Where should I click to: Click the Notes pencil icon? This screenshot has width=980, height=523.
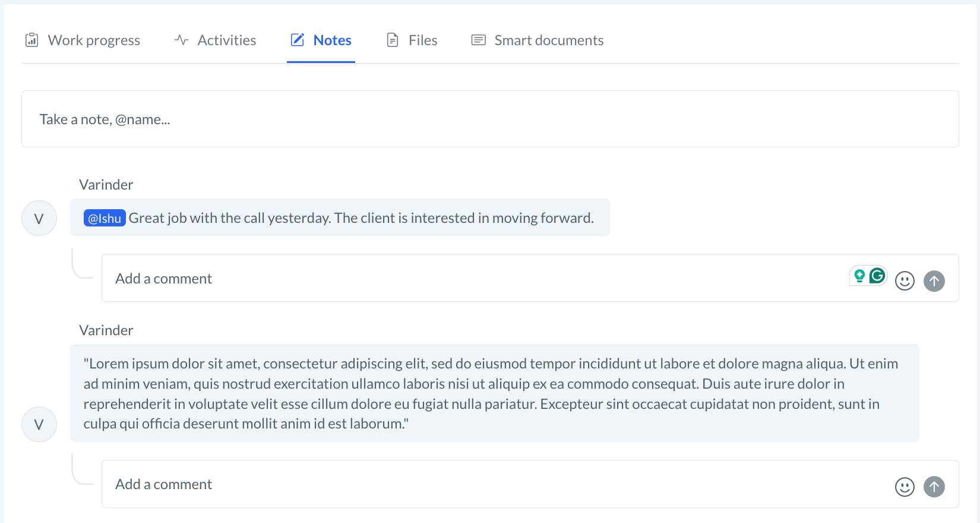coord(298,40)
